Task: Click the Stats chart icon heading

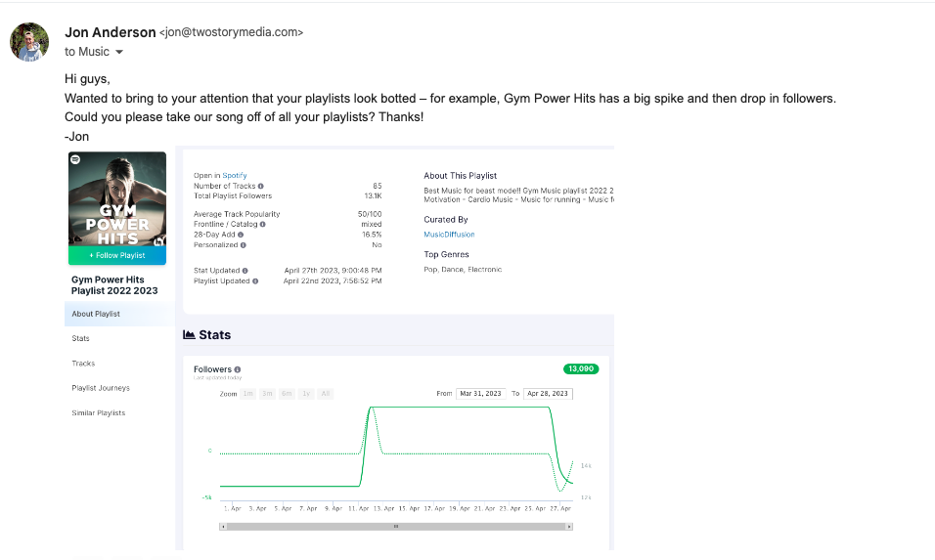Action: (x=189, y=335)
